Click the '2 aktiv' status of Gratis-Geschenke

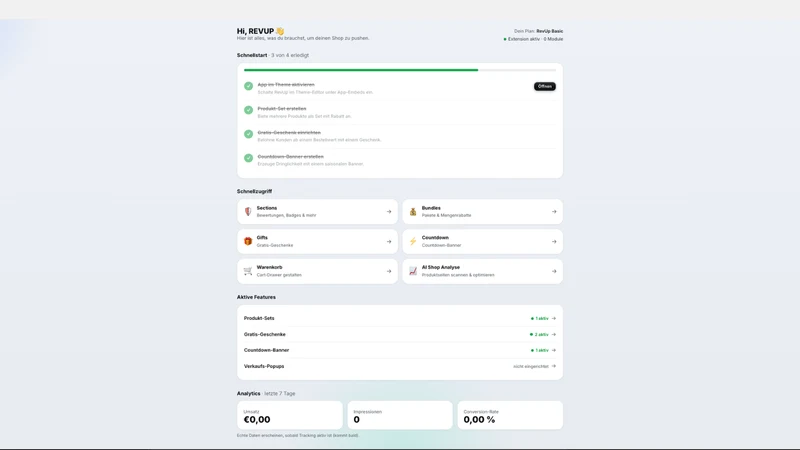pos(539,334)
